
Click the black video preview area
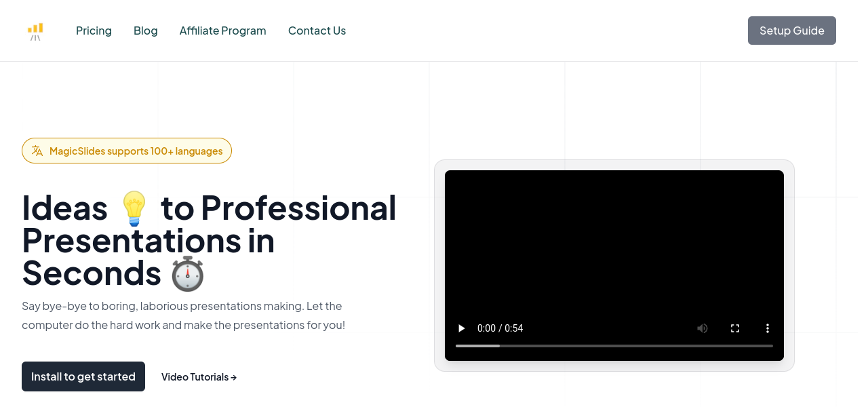click(614, 244)
